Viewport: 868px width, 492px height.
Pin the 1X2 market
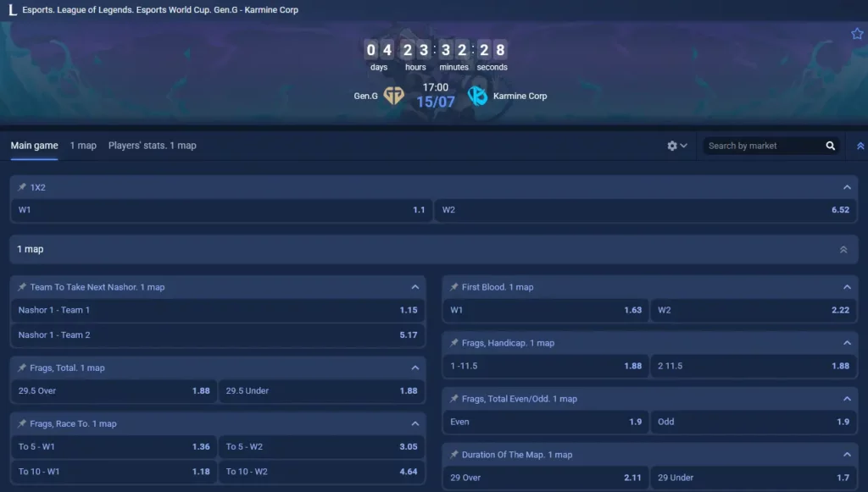click(x=22, y=187)
